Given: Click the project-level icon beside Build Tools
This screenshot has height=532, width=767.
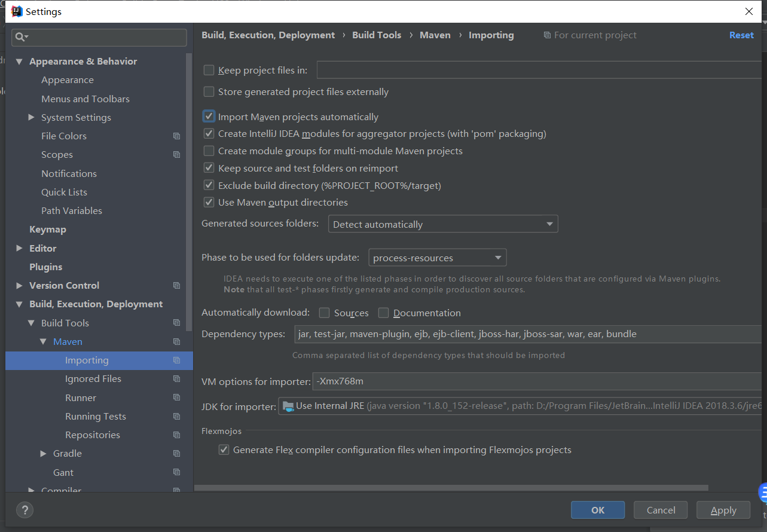Looking at the screenshot, I should (176, 323).
